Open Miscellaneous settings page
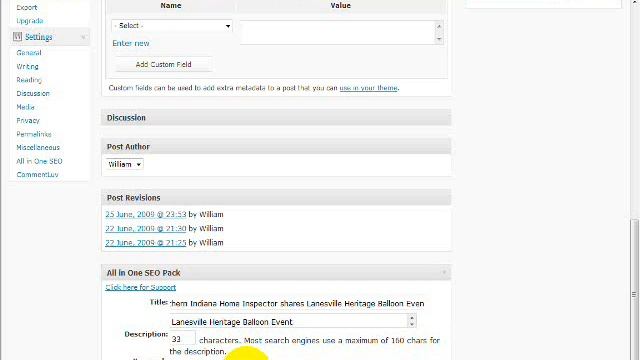This screenshot has width=640, height=360. [x=38, y=147]
